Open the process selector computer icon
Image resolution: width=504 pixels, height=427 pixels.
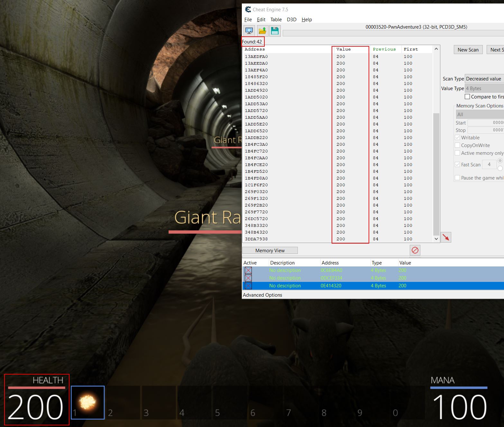tap(249, 31)
